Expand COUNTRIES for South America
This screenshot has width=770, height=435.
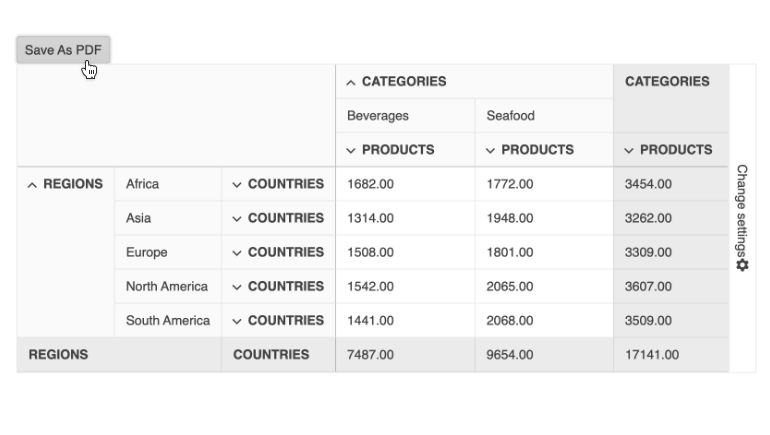click(237, 321)
